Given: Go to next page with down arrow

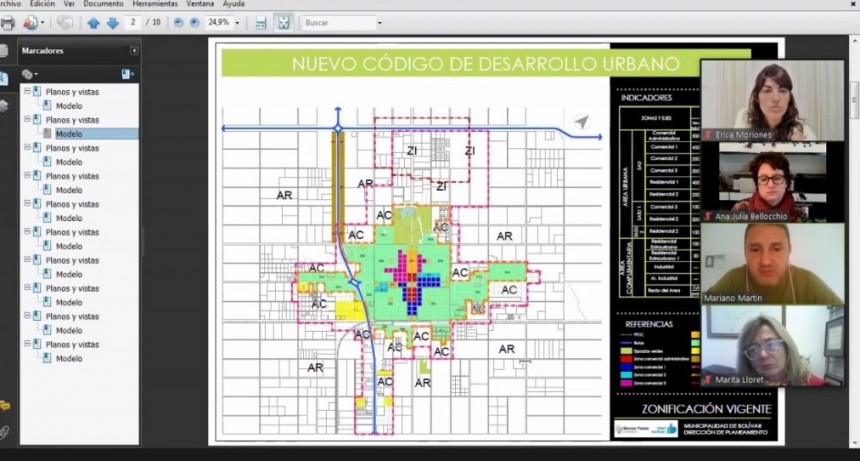Looking at the screenshot, I should click(x=112, y=23).
